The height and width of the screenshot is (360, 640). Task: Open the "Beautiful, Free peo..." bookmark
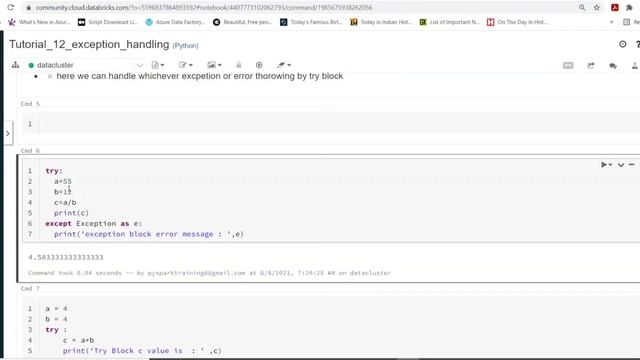242,22
